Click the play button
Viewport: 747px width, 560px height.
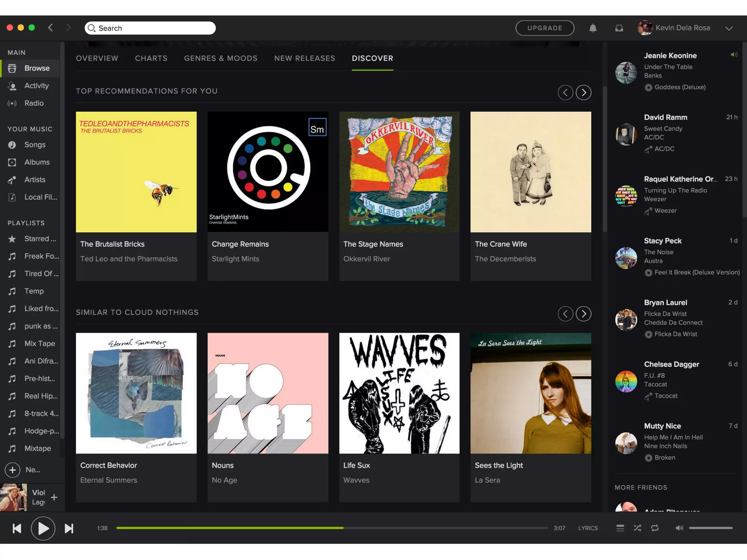(43, 528)
